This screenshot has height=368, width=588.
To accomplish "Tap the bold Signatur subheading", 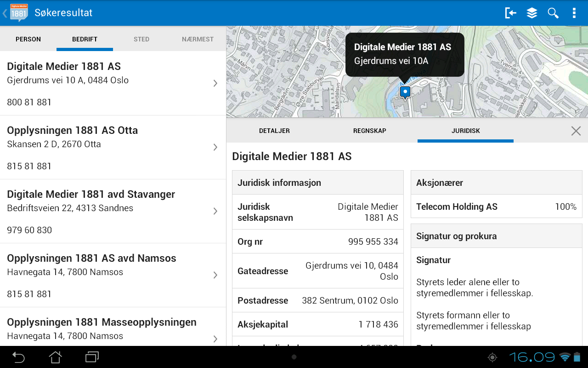I will (434, 260).
